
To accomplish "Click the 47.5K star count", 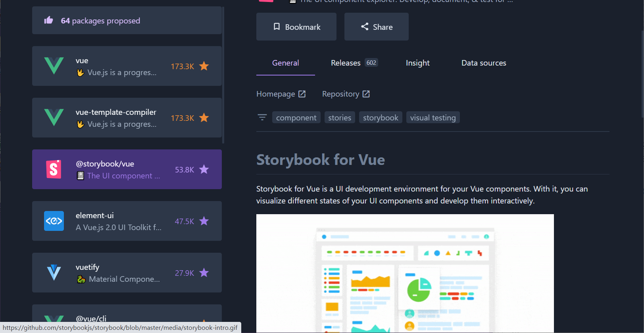I will [185, 221].
